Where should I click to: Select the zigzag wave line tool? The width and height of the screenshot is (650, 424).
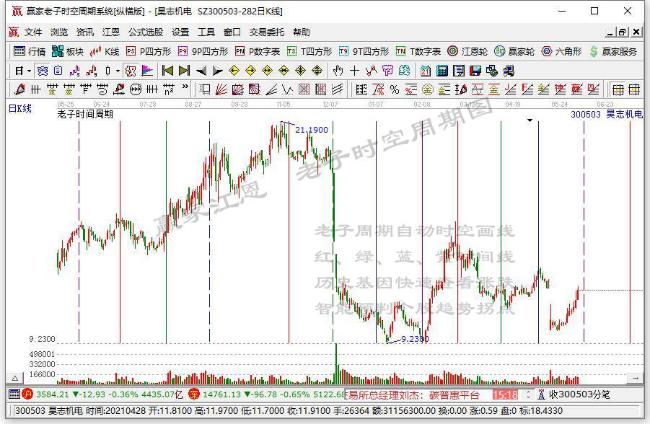pyautogui.click(x=287, y=89)
